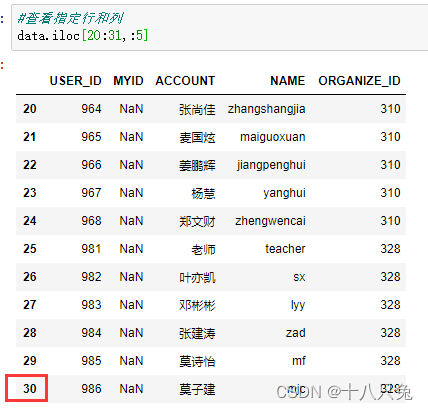Click ORGANIZE_ID 310 in row 20
This screenshot has height=410, width=428.
(x=390, y=109)
